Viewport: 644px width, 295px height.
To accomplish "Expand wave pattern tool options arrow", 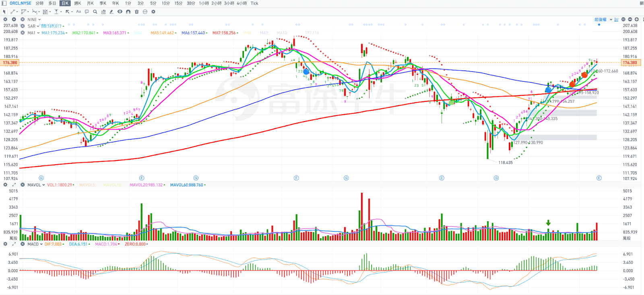I will click(39, 12).
